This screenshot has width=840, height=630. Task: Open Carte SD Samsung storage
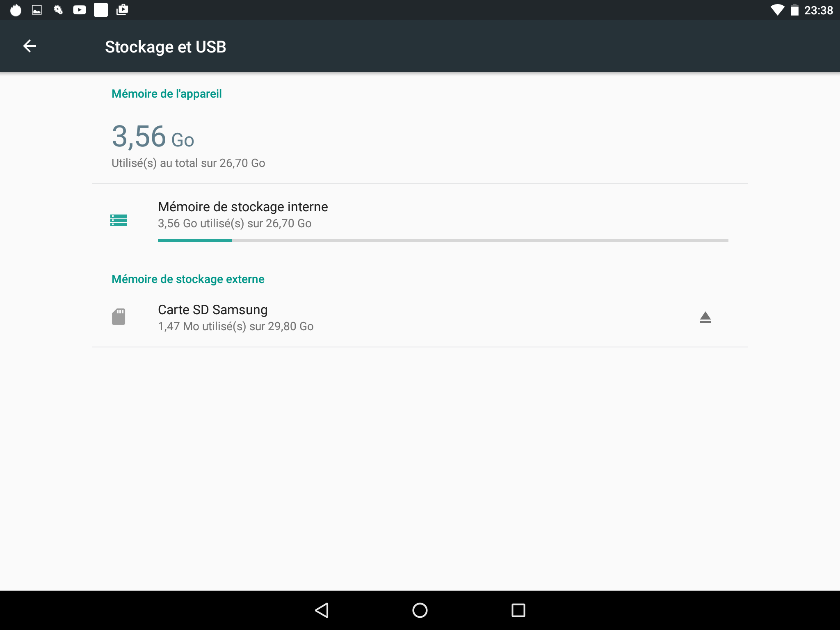tap(212, 310)
